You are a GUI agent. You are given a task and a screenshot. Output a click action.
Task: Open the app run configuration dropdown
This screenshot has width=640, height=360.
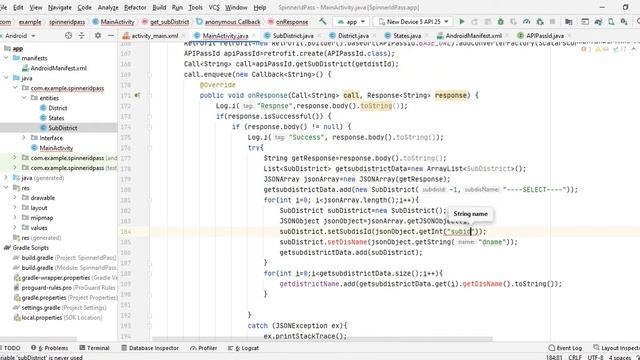pos(351,22)
